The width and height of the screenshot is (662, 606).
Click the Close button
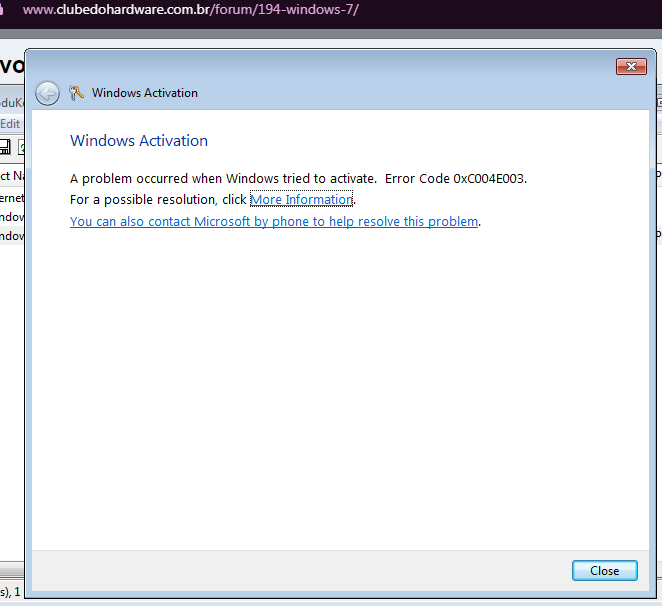tap(605, 571)
